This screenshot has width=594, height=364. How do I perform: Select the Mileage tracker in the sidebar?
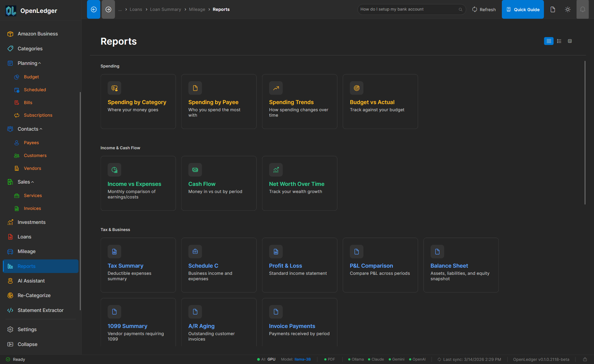(x=26, y=251)
